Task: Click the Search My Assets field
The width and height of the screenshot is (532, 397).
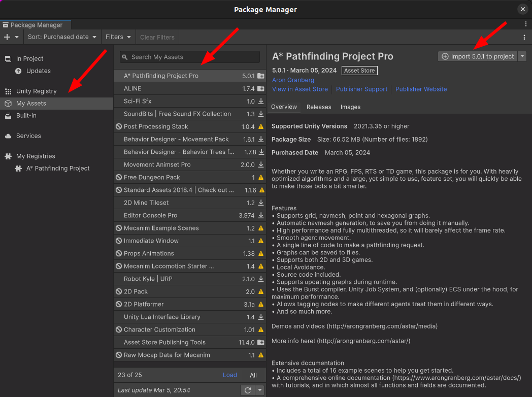Action: pyautogui.click(x=190, y=57)
